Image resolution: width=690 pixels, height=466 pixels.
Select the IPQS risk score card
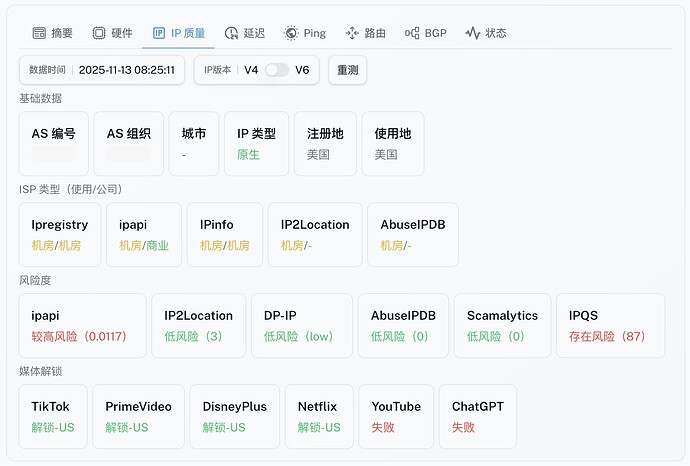[x=610, y=325]
